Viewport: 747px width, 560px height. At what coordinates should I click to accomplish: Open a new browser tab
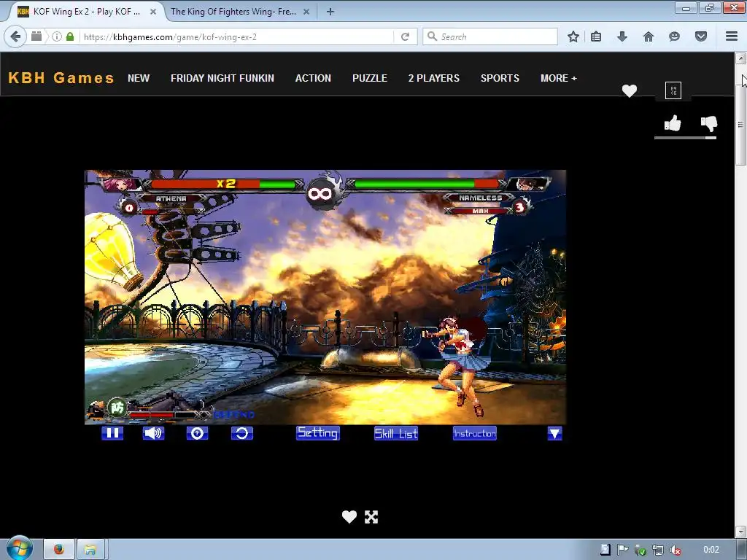click(x=330, y=12)
